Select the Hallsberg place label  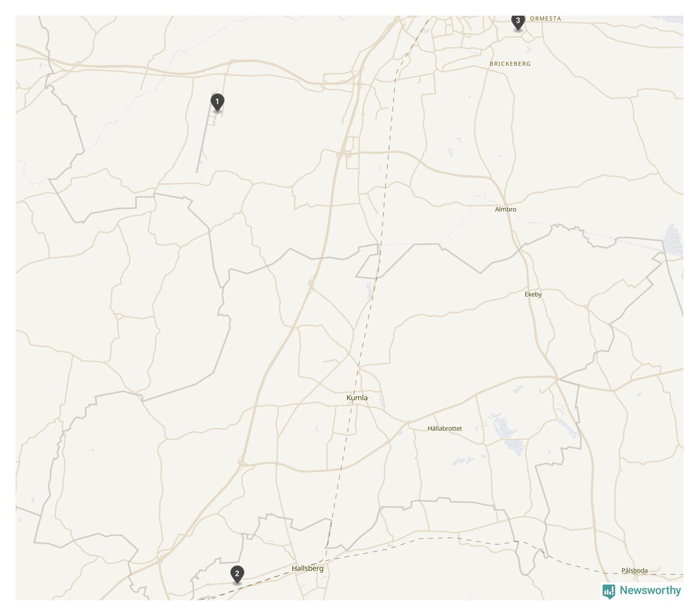pos(307,569)
